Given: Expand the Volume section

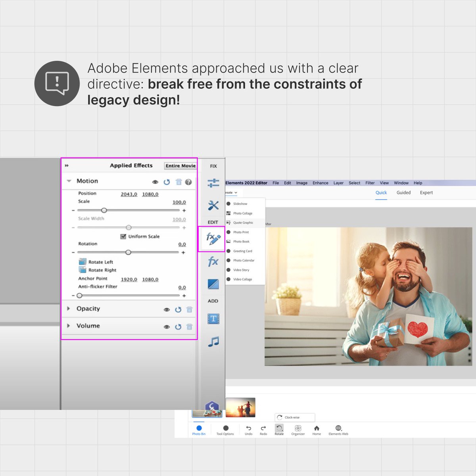Looking at the screenshot, I should pos(69,326).
